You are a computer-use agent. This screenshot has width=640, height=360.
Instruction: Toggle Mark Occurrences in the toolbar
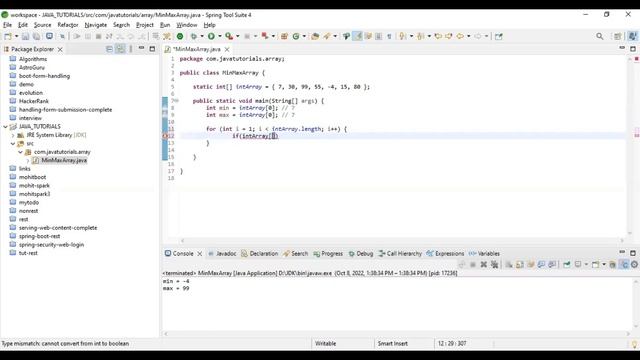click(x=358, y=36)
